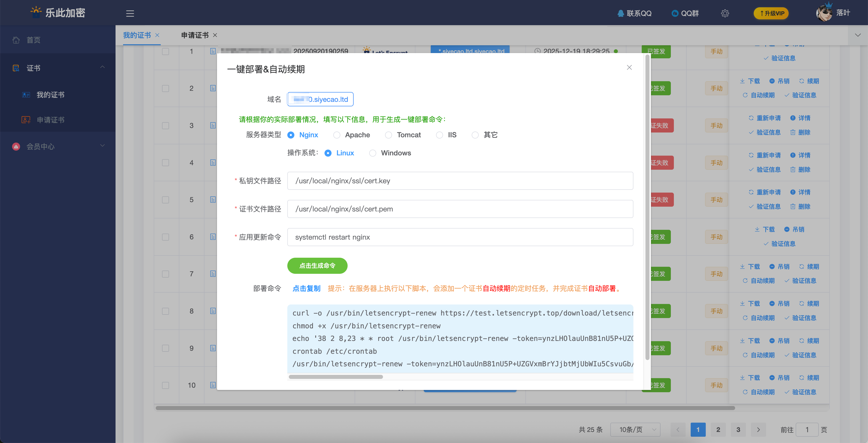Click 验证信息 in row 2

tap(800, 95)
